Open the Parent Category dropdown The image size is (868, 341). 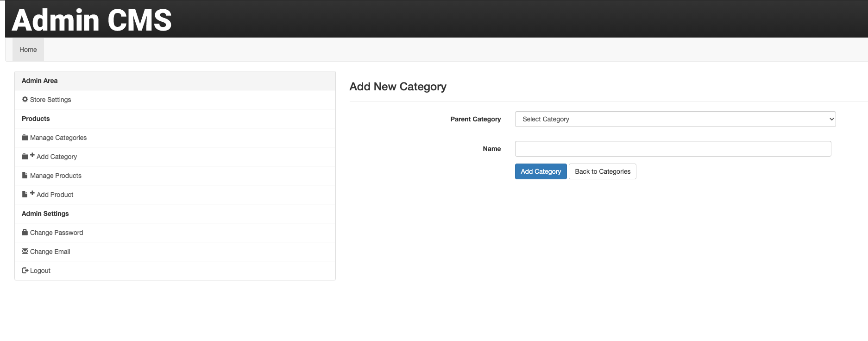[x=675, y=119]
